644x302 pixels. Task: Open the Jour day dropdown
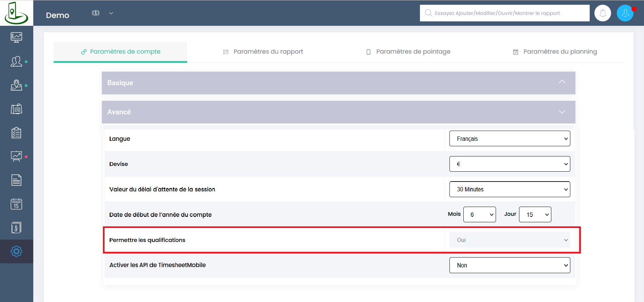(x=535, y=214)
